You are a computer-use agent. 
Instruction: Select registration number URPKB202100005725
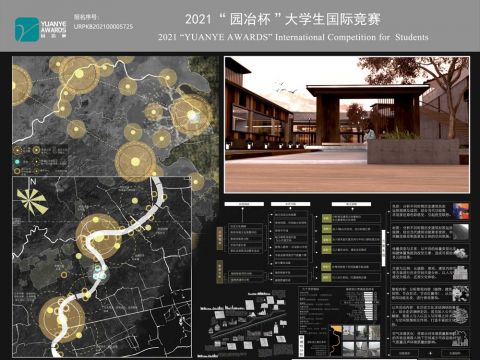point(103,27)
